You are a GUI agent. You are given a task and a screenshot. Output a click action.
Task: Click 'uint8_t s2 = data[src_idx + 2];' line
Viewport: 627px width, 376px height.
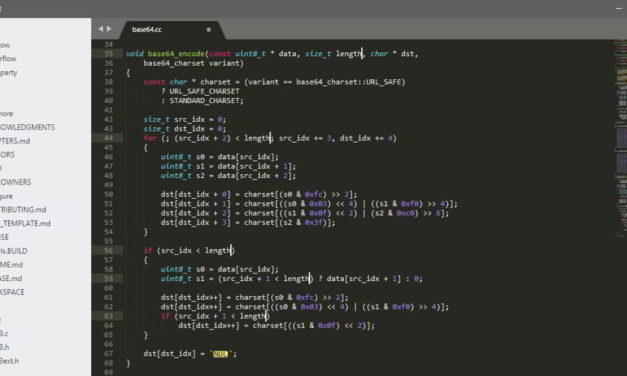(228, 176)
